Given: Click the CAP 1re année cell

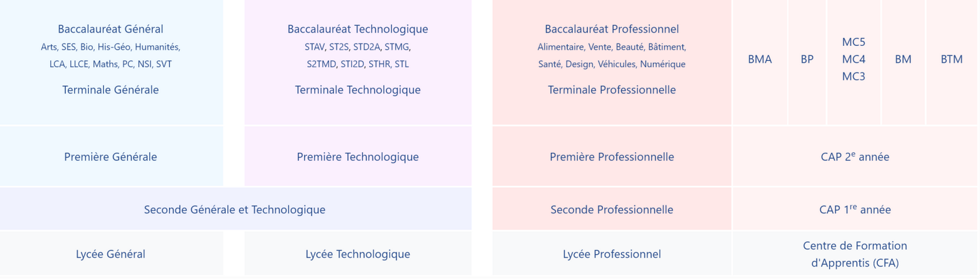Looking at the screenshot, I should (x=854, y=210).
